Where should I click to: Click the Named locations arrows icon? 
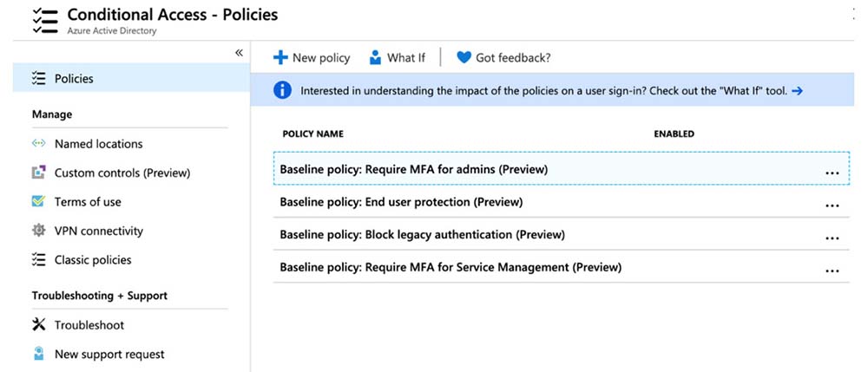[38, 144]
